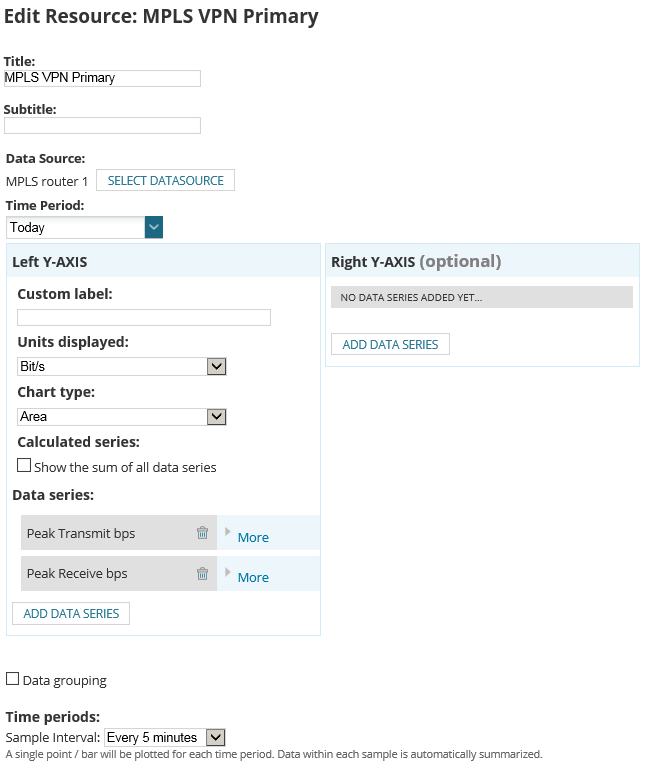Enable Show the sum of all data series
Screen dimensions: 653x773
tap(24, 465)
